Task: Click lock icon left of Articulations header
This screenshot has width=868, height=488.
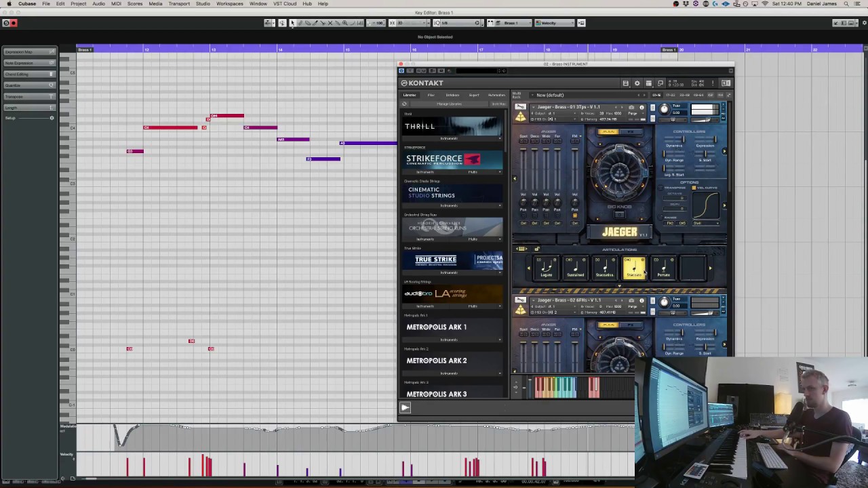Action: coord(536,249)
